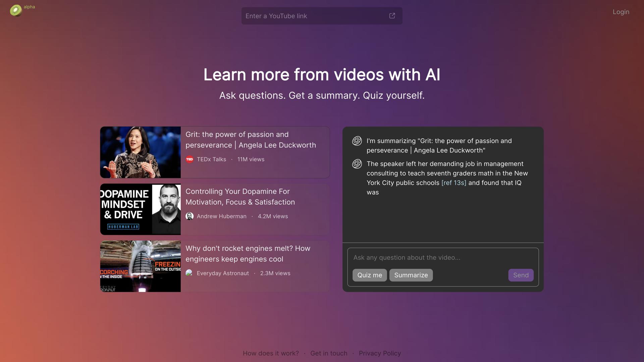Open the How does it work link

pos(271,353)
